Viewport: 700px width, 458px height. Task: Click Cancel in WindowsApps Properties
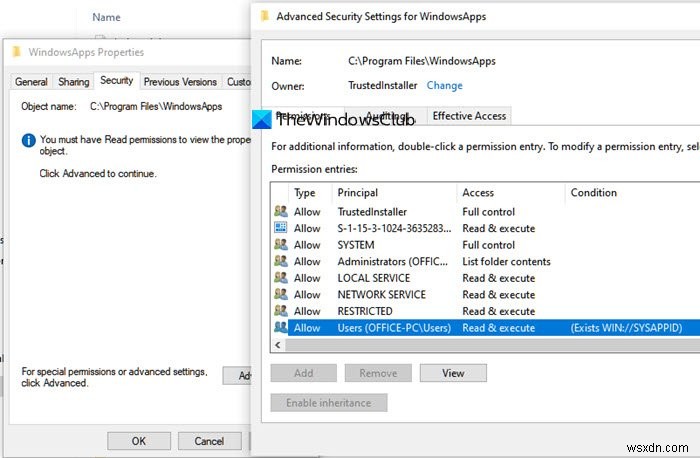click(x=209, y=441)
